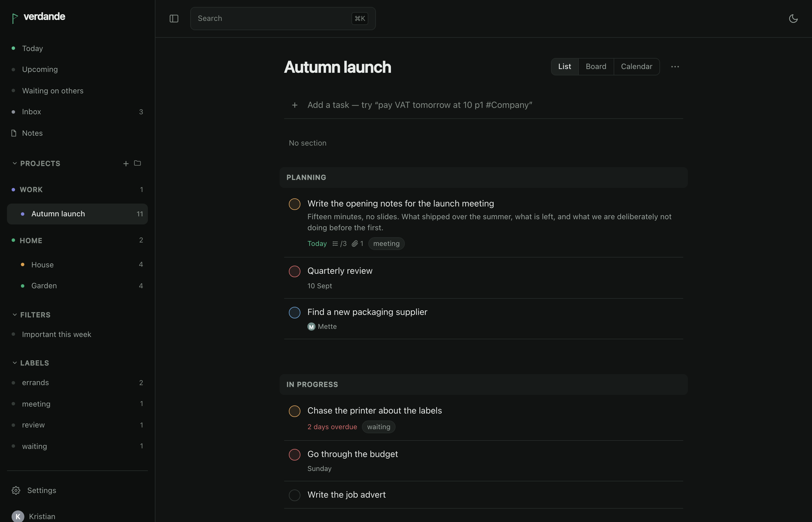Screen dimensions: 812x522
Task: Toggle the sidebar panel icon
Action: tap(174, 19)
